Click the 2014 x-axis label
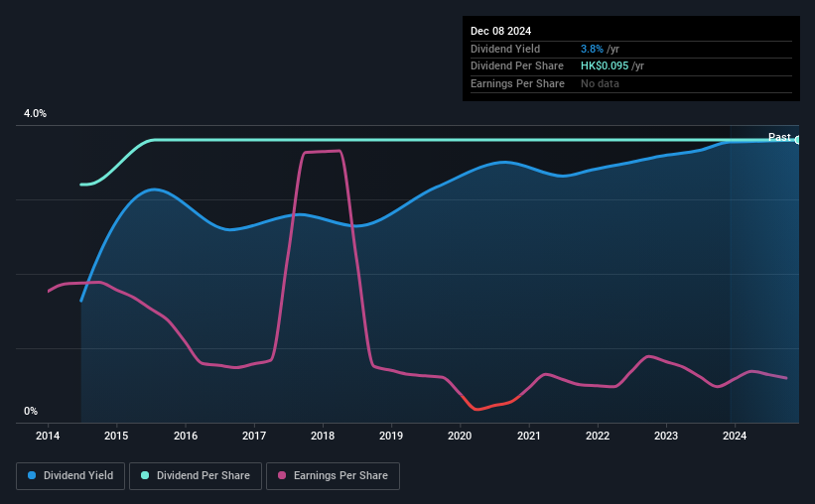 (x=48, y=436)
